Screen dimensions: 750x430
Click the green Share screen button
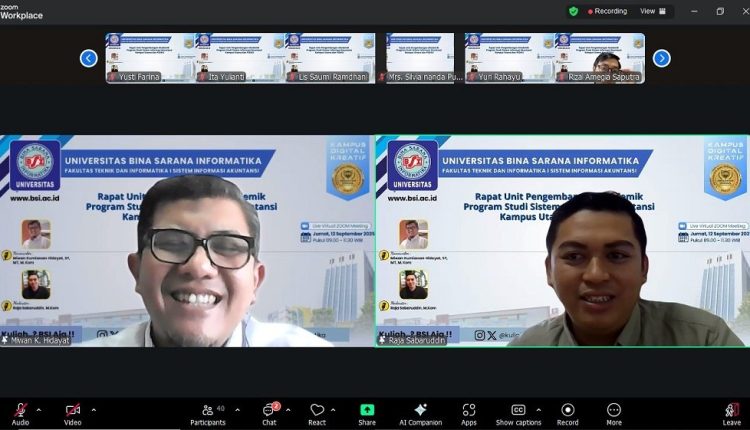(x=367, y=414)
